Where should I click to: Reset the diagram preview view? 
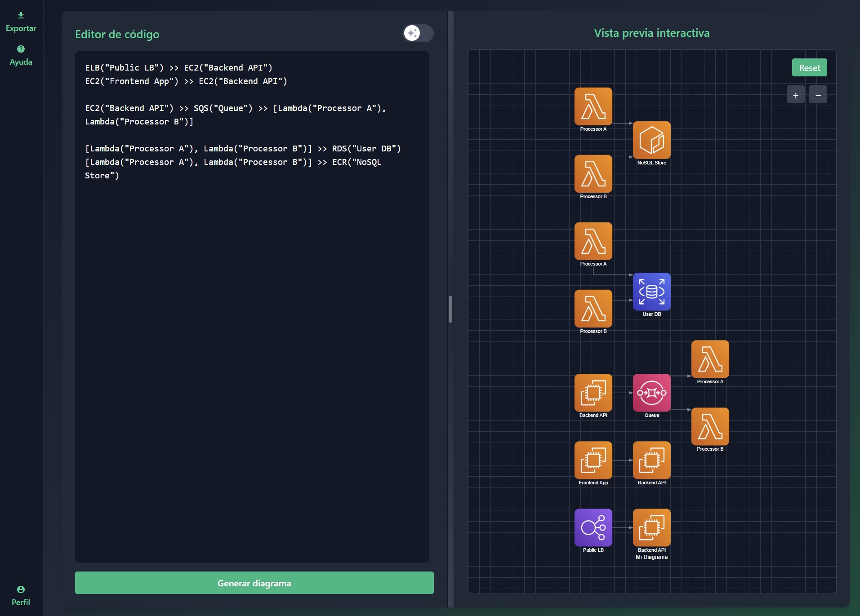pos(809,68)
